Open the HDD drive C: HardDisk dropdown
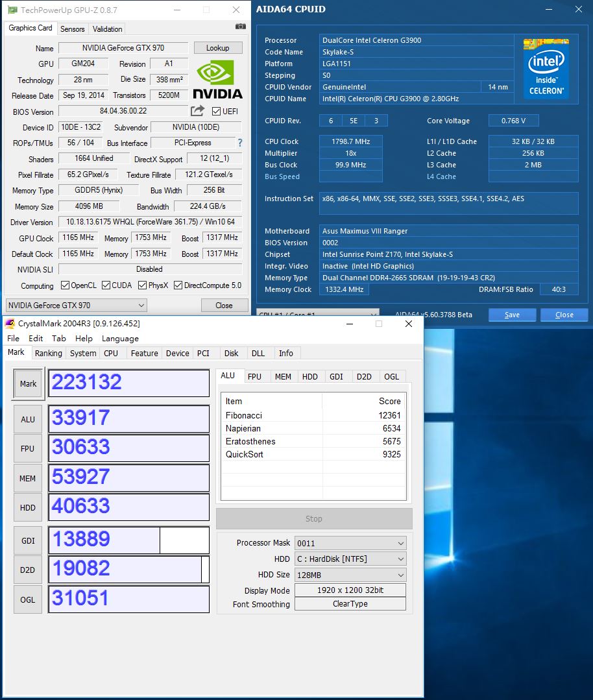The image size is (593, 700). tap(350, 559)
